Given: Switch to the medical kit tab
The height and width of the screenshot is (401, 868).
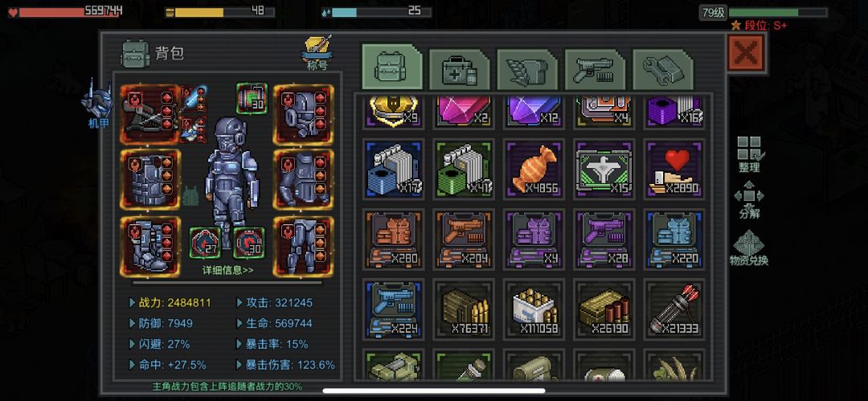Looking at the screenshot, I should click(x=460, y=69).
